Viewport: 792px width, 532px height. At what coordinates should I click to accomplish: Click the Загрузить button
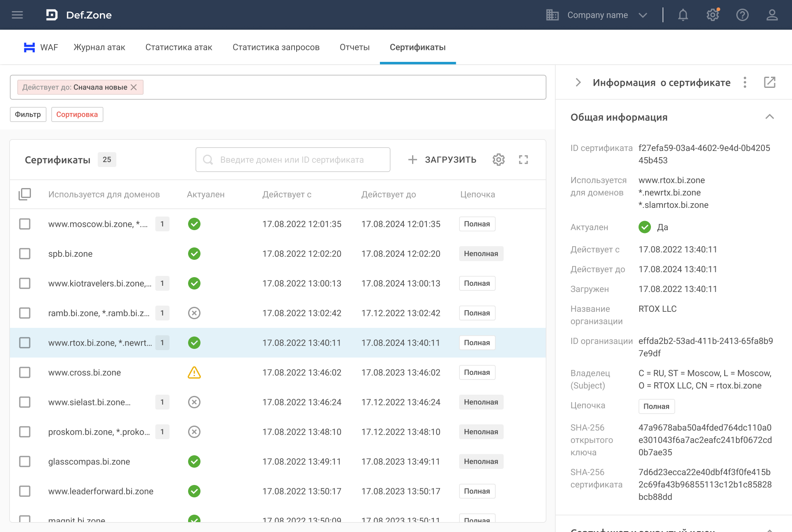(442, 160)
